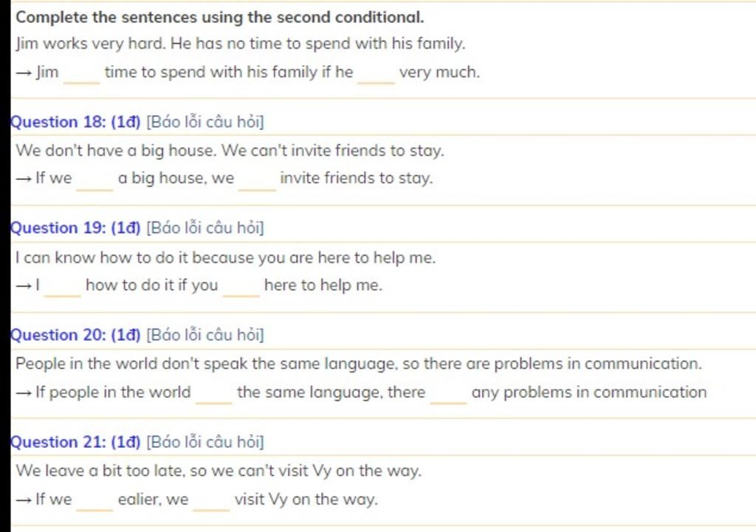This screenshot has height=532, width=756.
Task: Open Question 18 heading link
Action: coord(75,122)
